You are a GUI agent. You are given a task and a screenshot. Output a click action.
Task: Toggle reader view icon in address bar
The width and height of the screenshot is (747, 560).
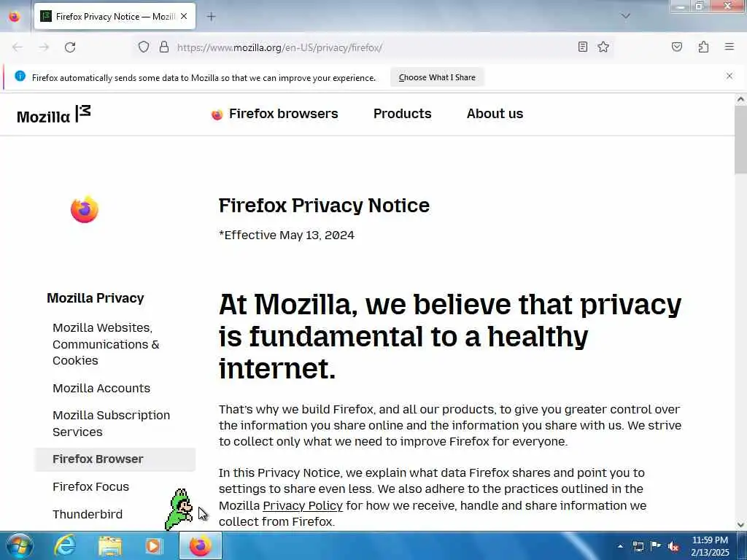click(x=582, y=47)
